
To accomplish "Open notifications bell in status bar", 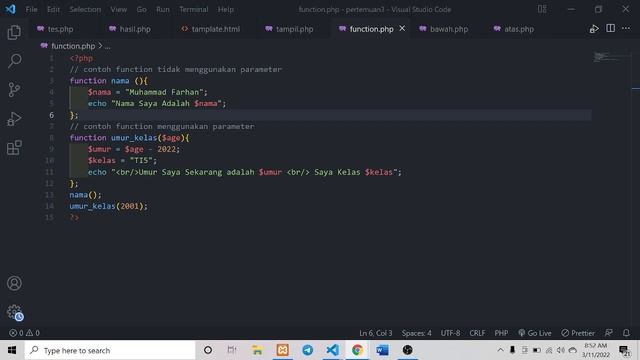I will coord(626,333).
